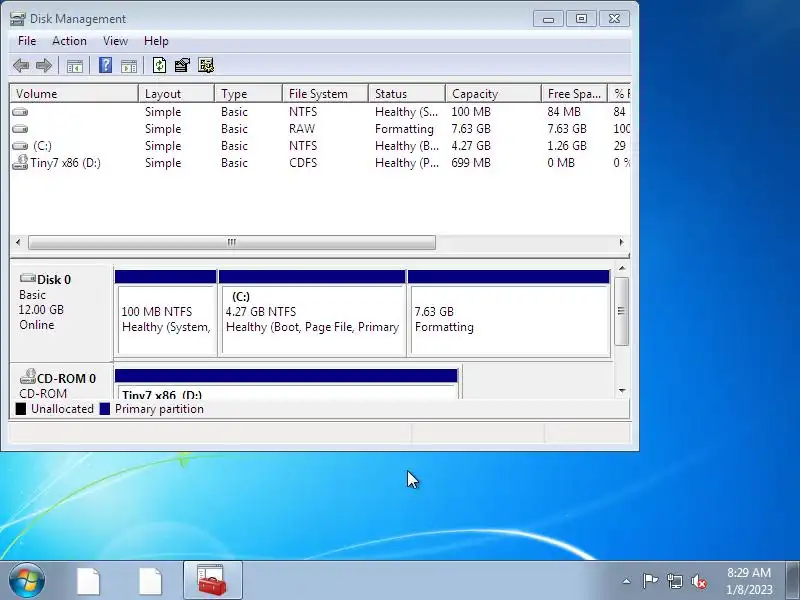
Task: Show hidden tray icons arrow
Action: click(x=627, y=581)
